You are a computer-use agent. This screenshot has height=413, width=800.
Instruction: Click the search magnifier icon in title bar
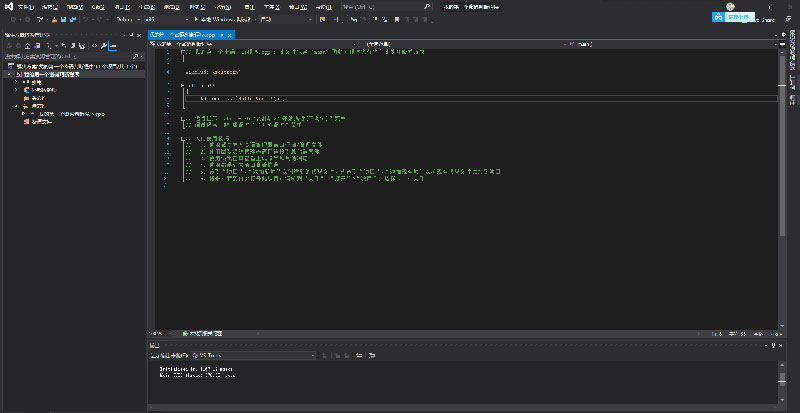point(427,6)
